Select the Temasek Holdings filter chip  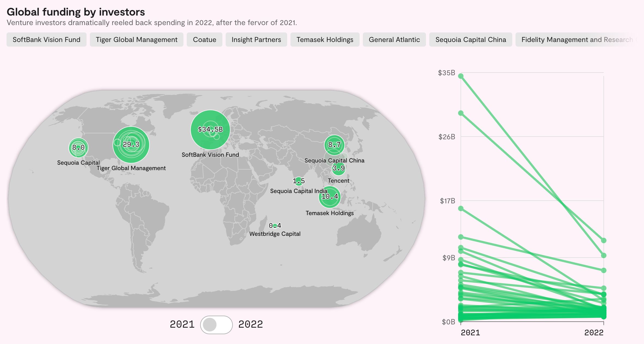[325, 40]
